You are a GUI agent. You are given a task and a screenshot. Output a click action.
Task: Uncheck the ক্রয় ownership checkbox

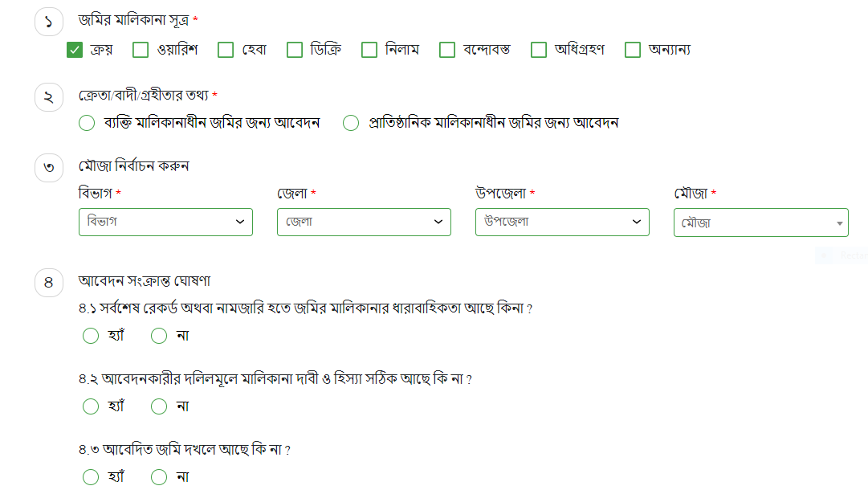point(74,49)
